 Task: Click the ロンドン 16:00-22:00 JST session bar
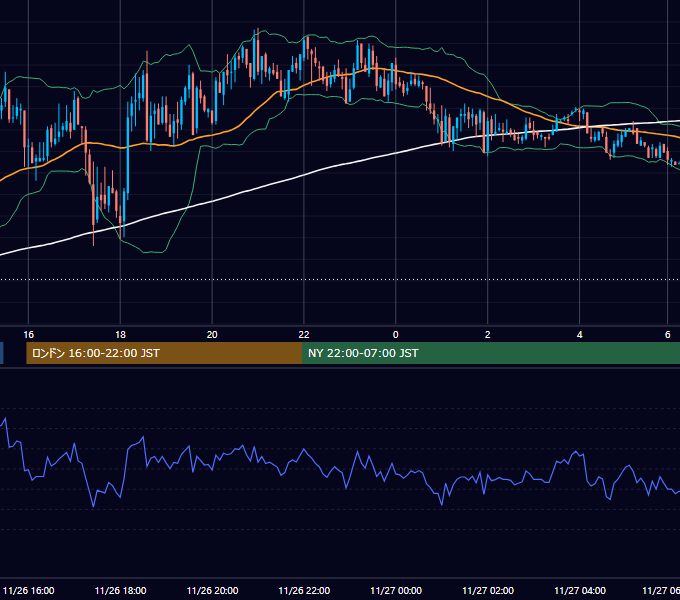point(164,353)
